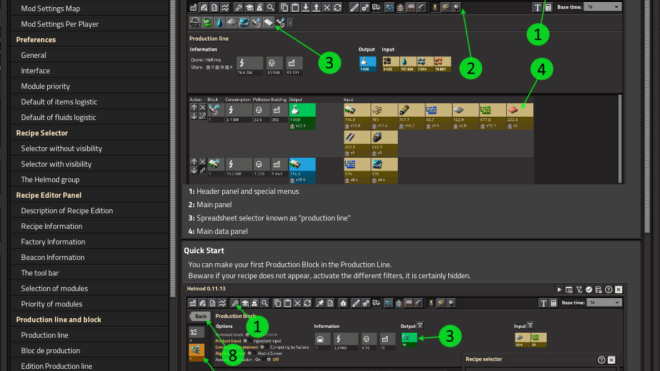Click the Output filter icon in Quick Start image
The image size is (660, 371).
[420, 326]
